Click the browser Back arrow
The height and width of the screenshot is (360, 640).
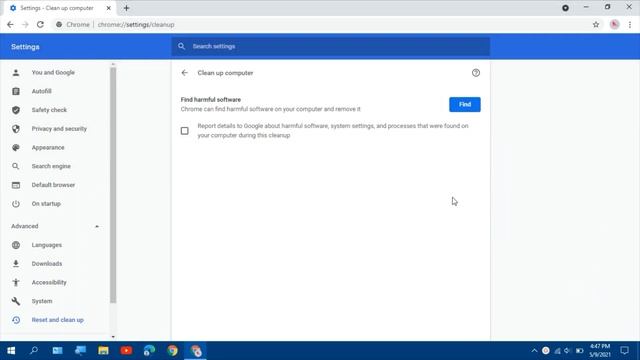(10, 24)
